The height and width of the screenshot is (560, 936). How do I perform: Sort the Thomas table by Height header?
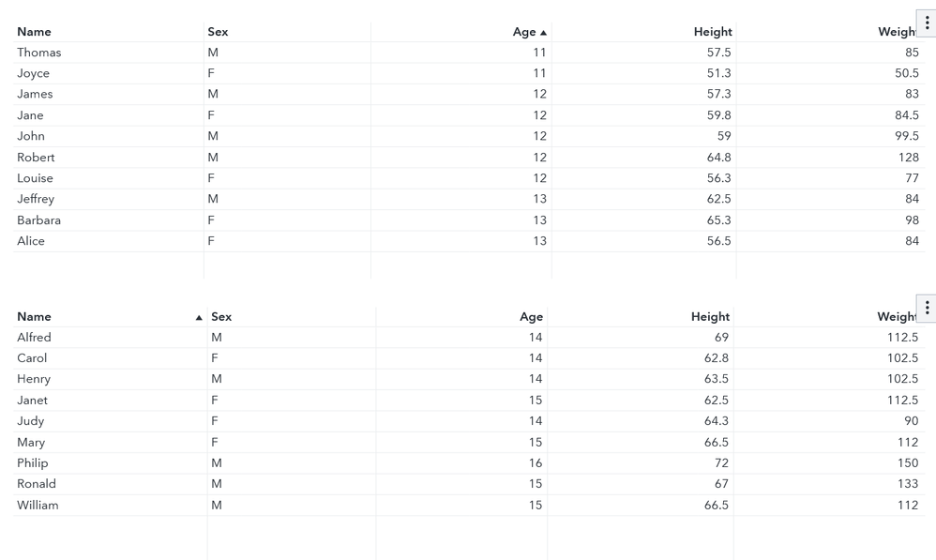pos(713,32)
